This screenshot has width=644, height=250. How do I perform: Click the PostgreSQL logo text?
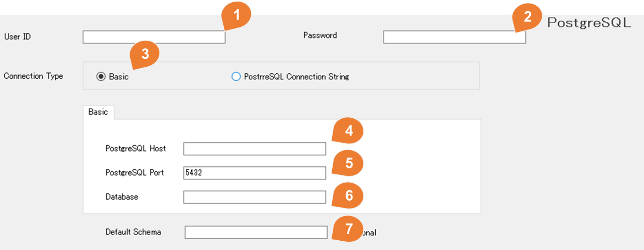tap(589, 22)
